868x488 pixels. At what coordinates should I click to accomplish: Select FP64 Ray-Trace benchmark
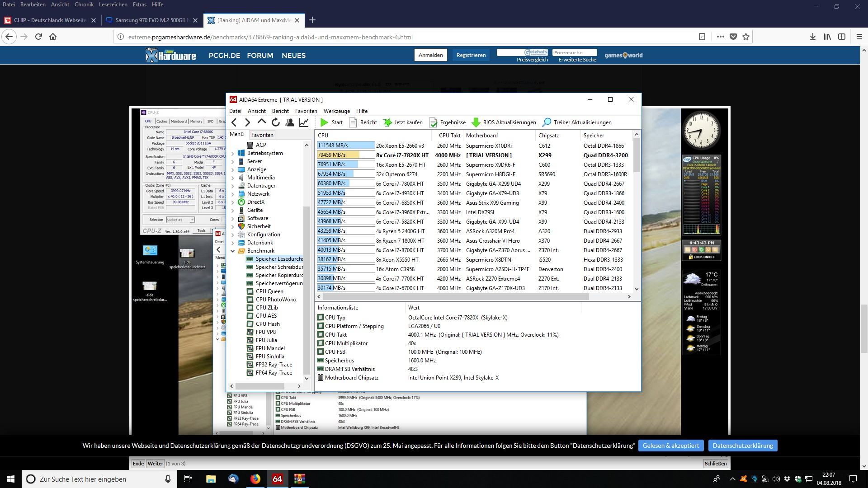[269, 373]
